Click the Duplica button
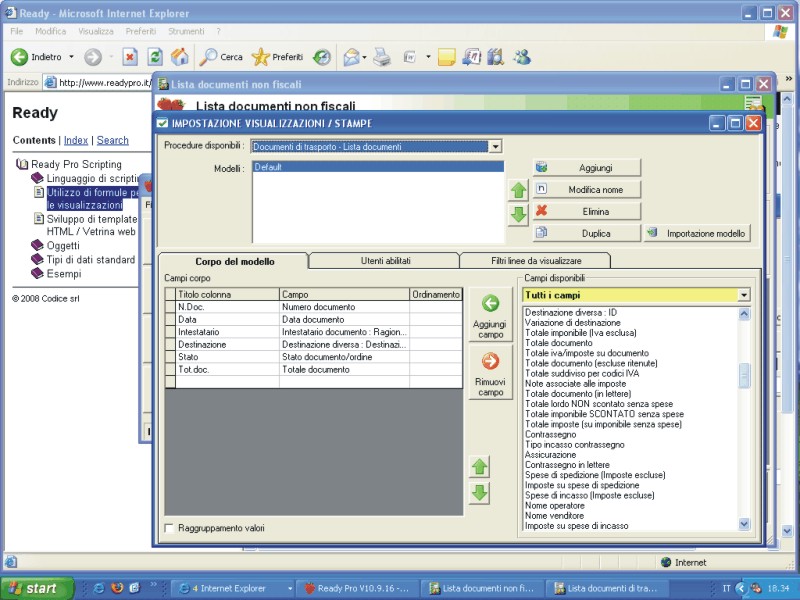 586,233
